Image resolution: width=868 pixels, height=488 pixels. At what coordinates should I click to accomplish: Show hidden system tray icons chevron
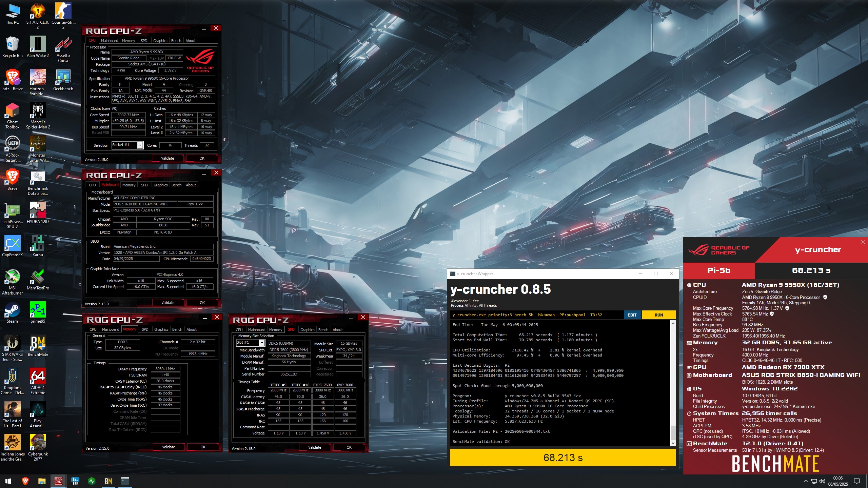click(x=806, y=481)
